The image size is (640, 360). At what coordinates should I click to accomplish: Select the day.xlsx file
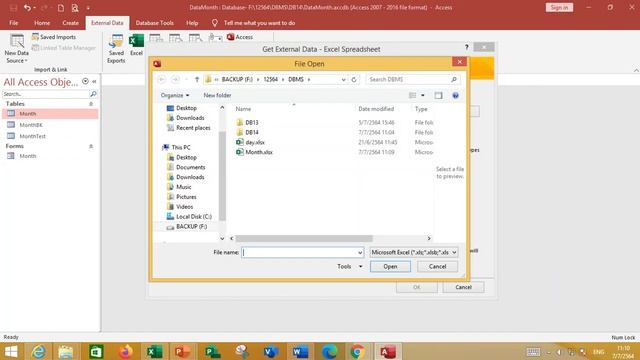click(255, 142)
